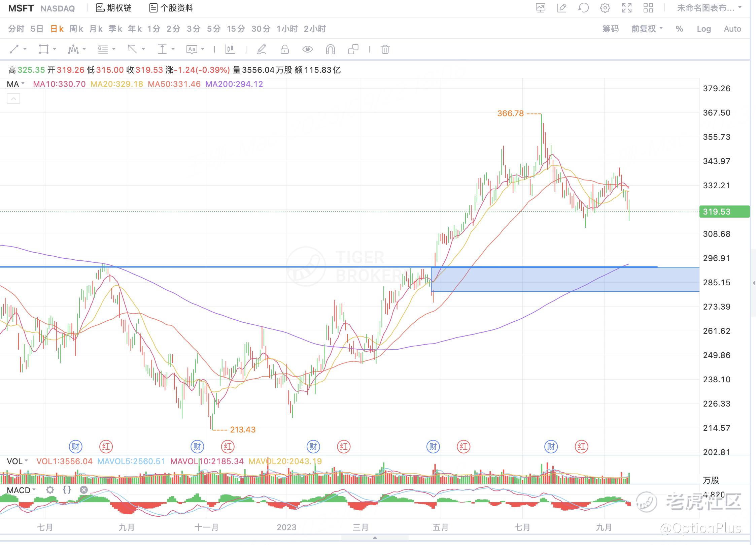Click the MSFT ticker symbol
The image size is (756, 545).
(x=21, y=8)
